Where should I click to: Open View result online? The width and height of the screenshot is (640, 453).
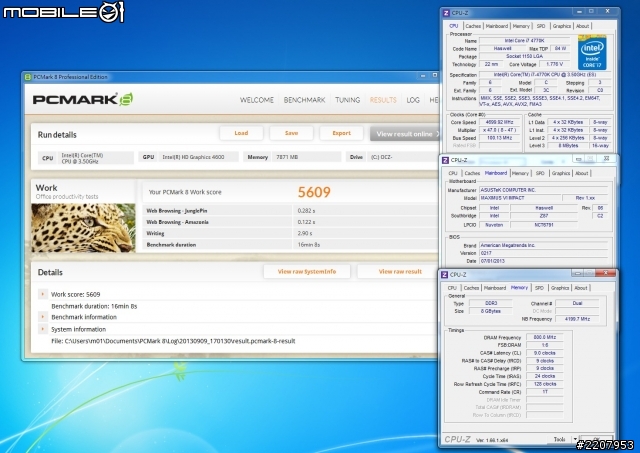405,134
